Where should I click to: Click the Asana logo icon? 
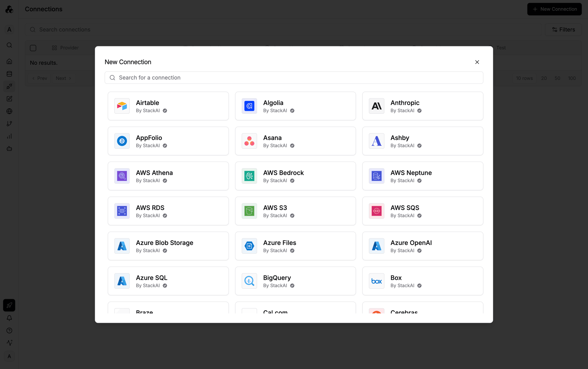pos(249,141)
